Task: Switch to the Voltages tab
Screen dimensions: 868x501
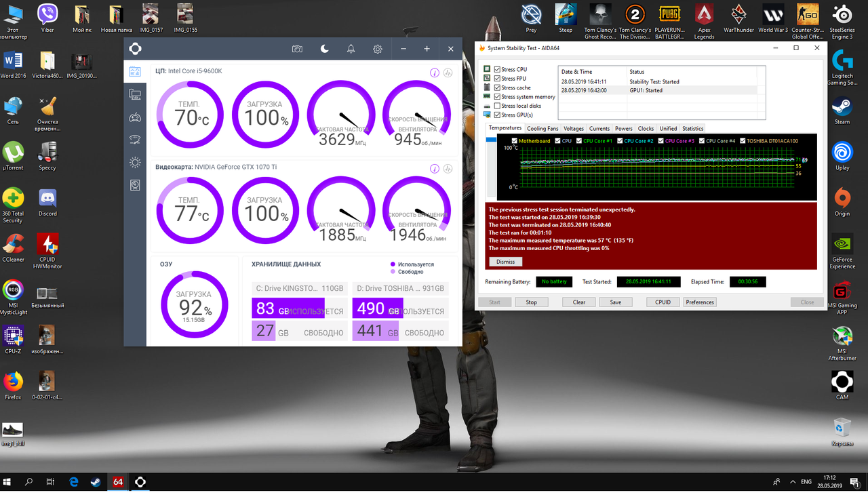Action: point(574,128)
